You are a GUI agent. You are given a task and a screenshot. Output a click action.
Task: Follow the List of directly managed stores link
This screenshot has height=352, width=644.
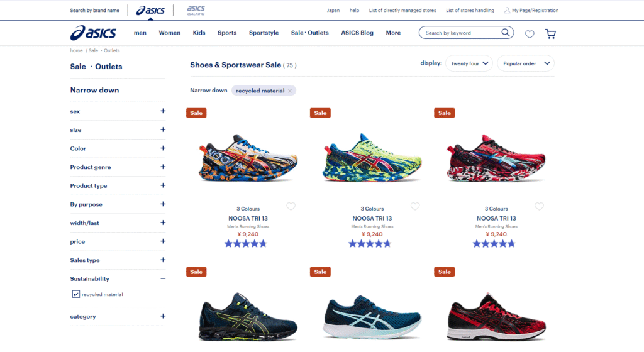pos(402,10)
